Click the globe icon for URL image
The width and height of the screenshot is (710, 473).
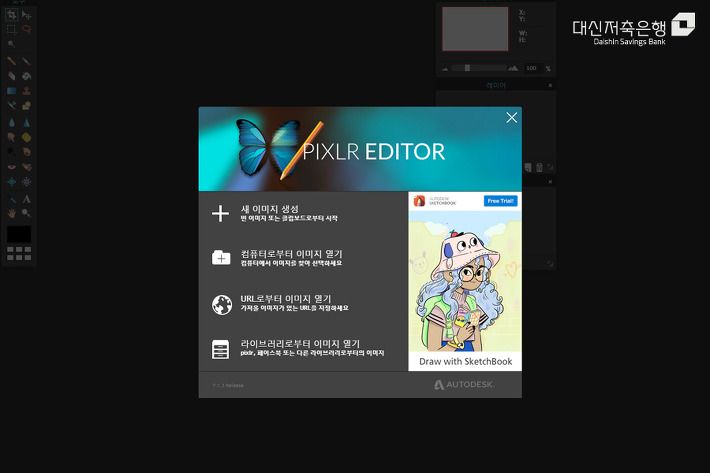[222, 305]
